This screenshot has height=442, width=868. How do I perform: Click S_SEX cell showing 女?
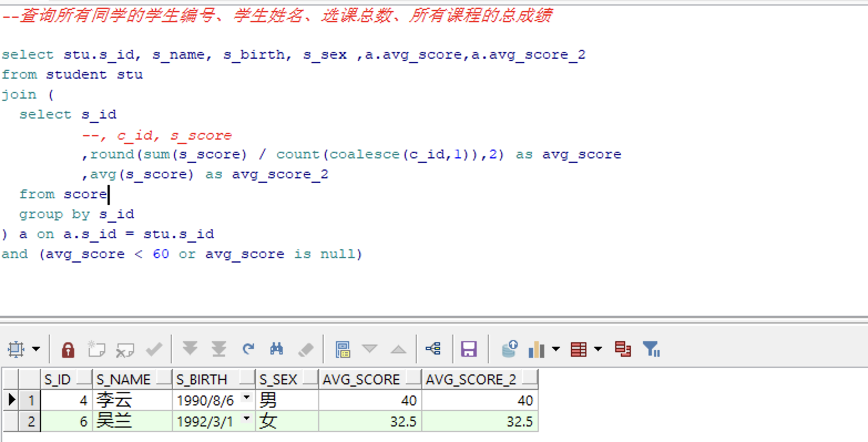click(287, 421)
